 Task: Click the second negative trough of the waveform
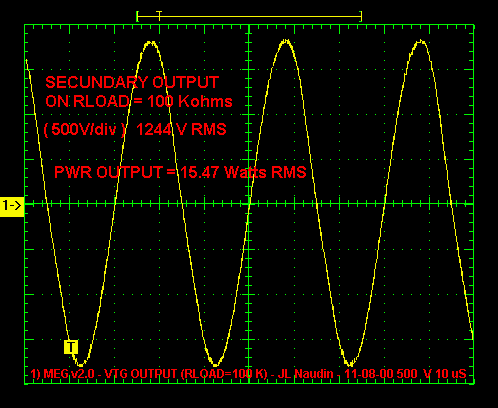215,365
